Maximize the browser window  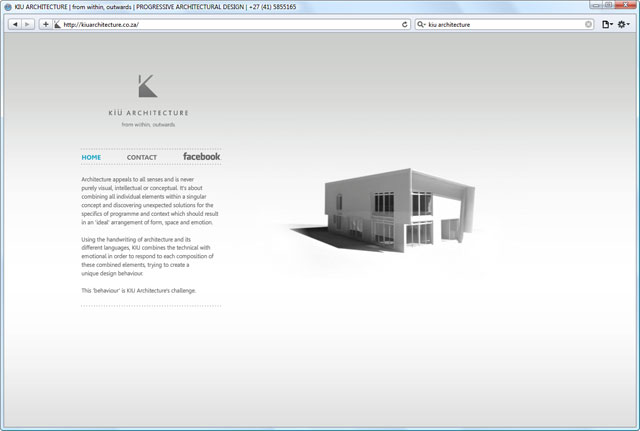pos(608,5)
